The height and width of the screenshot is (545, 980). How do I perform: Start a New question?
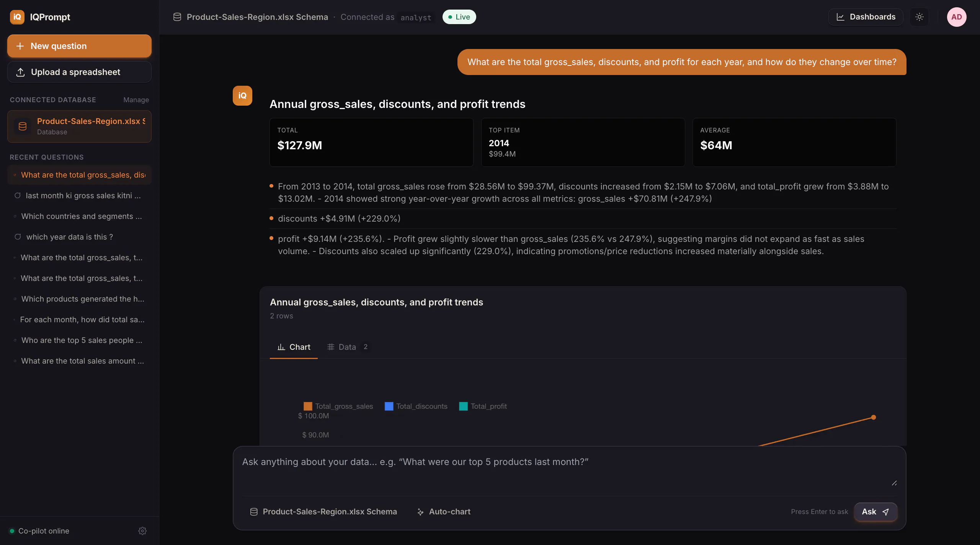[x=79, y=46]
